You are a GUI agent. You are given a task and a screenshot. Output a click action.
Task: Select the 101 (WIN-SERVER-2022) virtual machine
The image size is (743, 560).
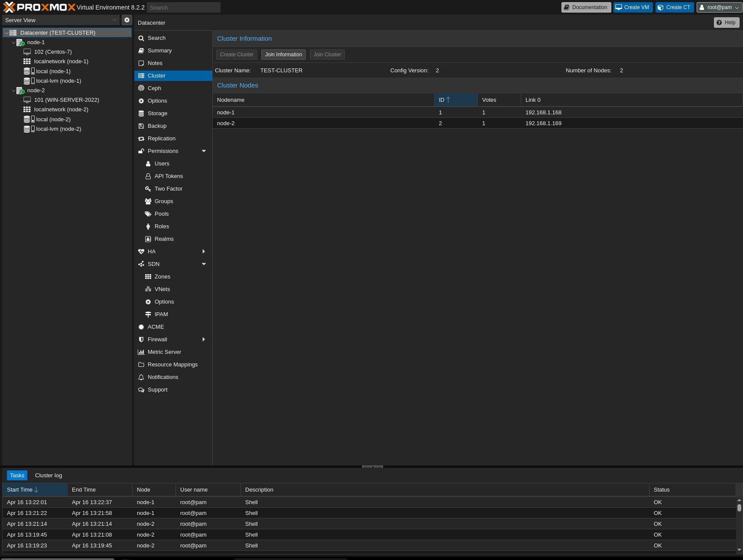(66, 100)
